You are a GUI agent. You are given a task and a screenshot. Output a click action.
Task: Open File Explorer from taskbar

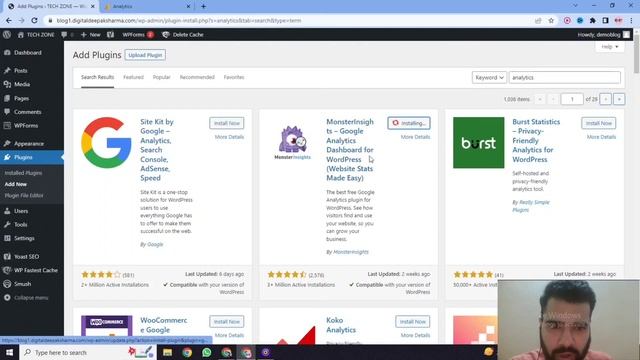[x=167, y=352]
